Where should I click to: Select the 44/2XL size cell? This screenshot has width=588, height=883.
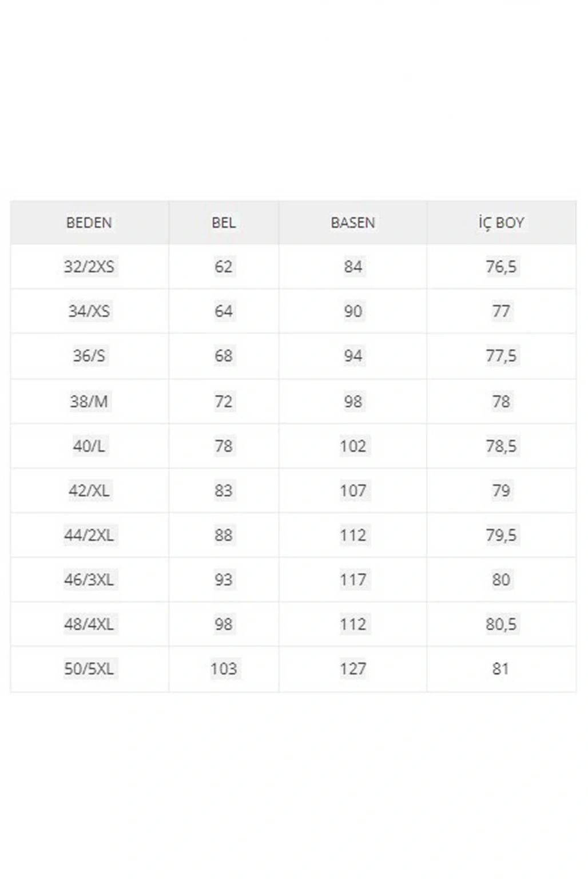(x=89, y=535)
